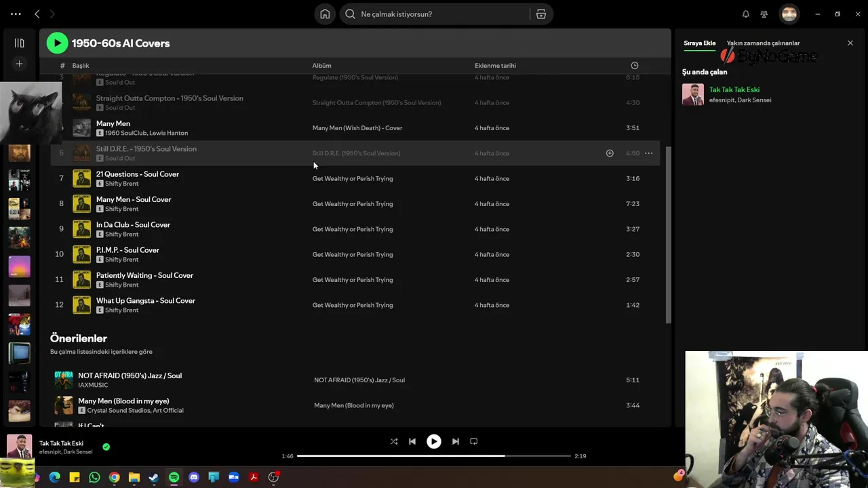Open Microsoft Edge from taskbar
Screen dimensions: 868x488
tap(55, 477)
